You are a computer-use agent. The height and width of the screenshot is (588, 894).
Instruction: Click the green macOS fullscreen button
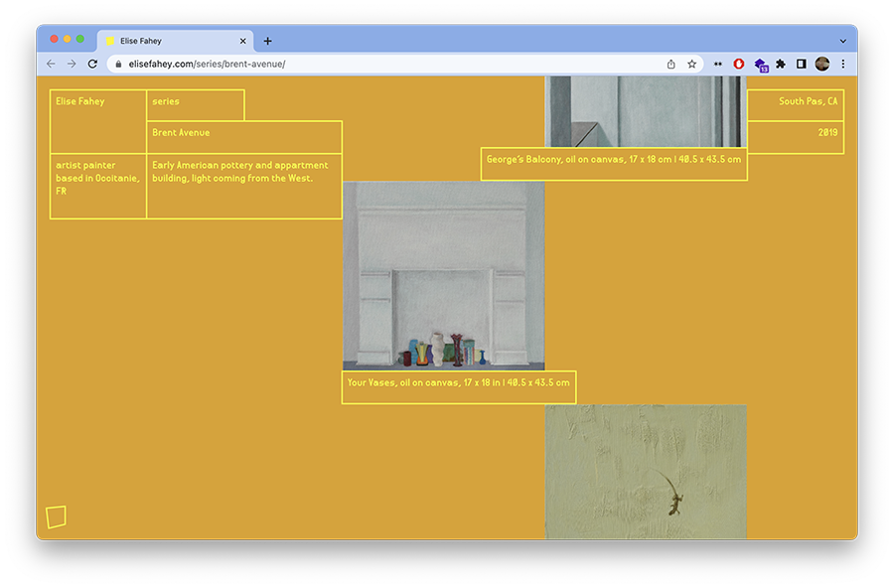pos(80,39)
